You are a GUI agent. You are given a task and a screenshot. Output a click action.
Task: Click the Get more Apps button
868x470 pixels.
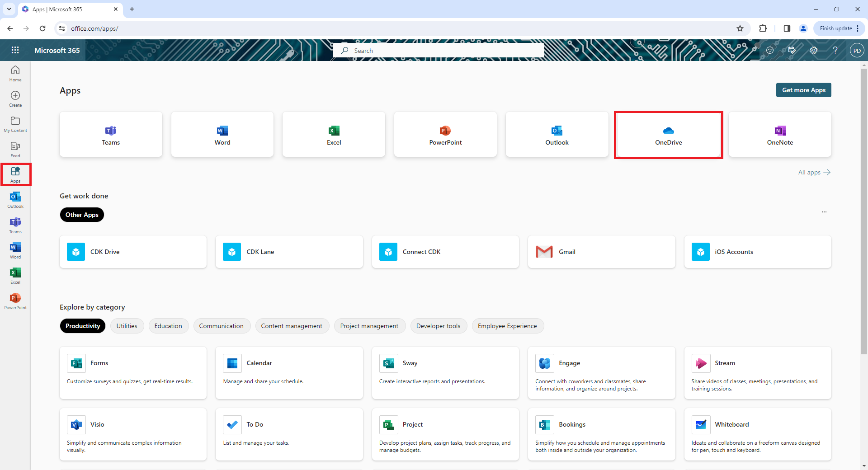804,90
